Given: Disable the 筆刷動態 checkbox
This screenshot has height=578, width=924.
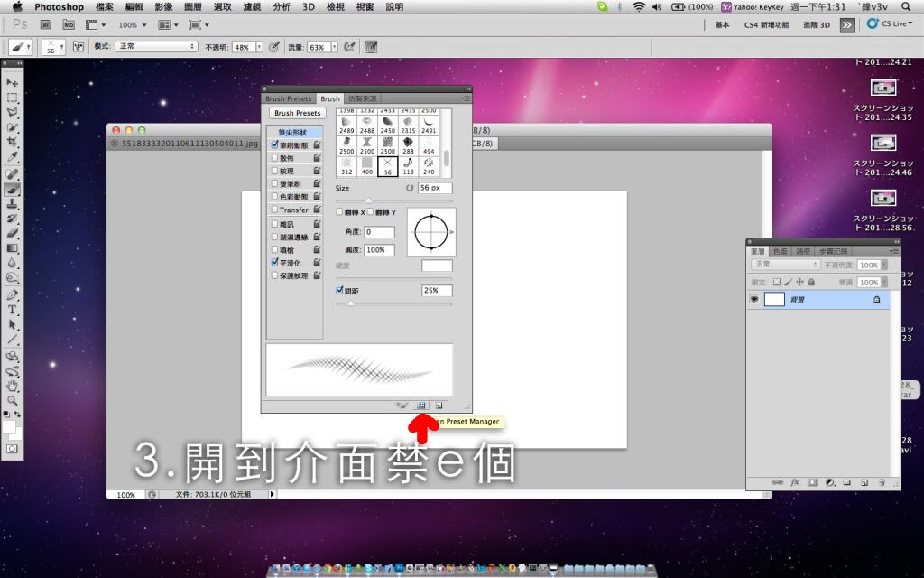Looking at the screenshot, I should 275,144.
